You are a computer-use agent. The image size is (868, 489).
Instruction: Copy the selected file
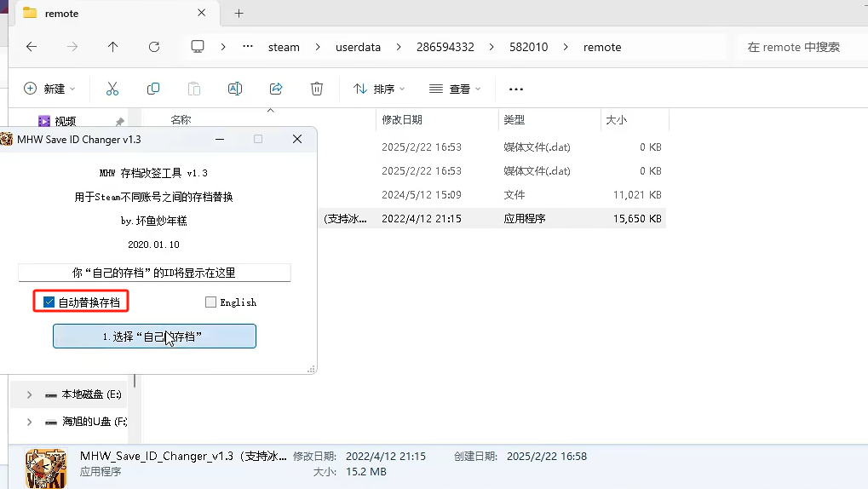153,89
